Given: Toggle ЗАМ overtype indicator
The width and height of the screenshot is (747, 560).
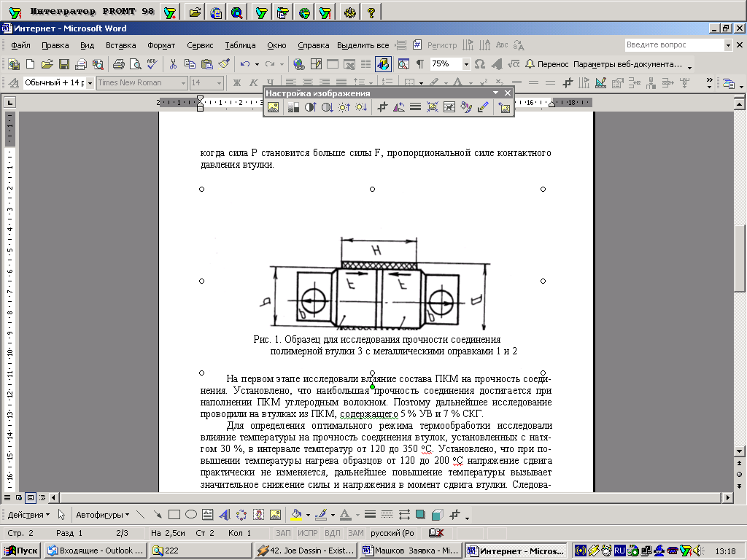Looking at the screenshot, I should (x=355, y=533).
